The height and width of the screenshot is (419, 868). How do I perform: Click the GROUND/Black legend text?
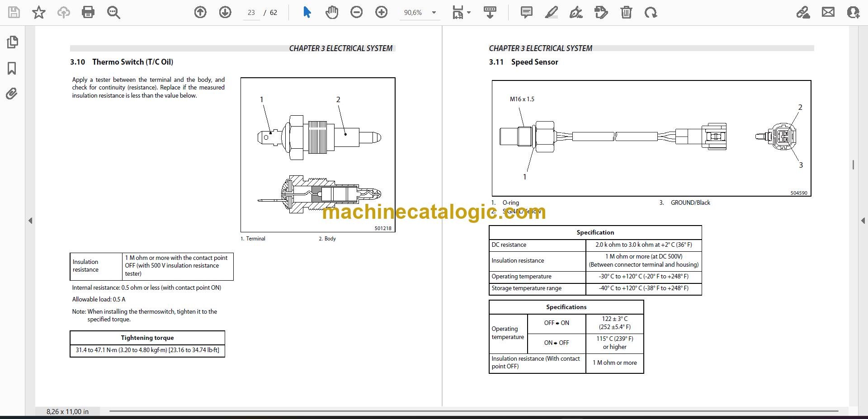[690, 202]
